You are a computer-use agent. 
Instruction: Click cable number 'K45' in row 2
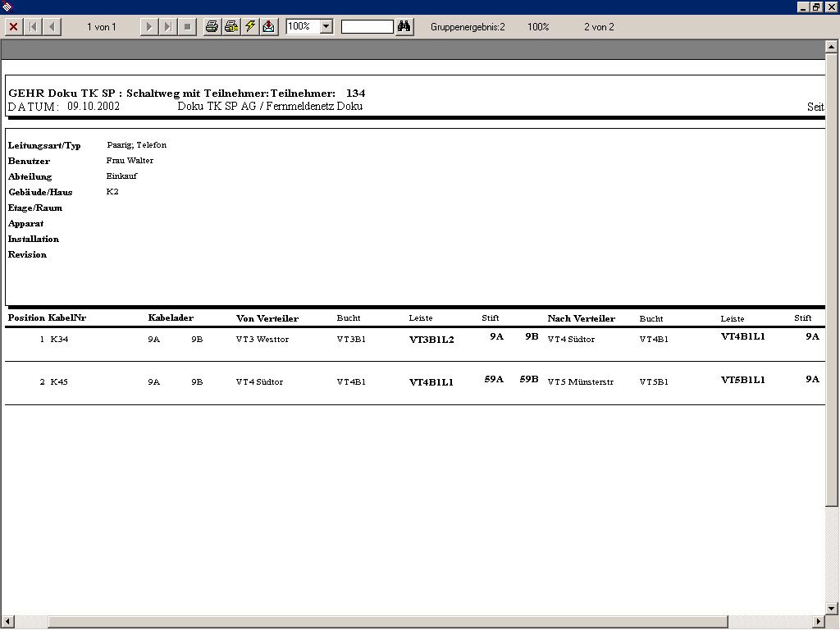tap(59, 382)
